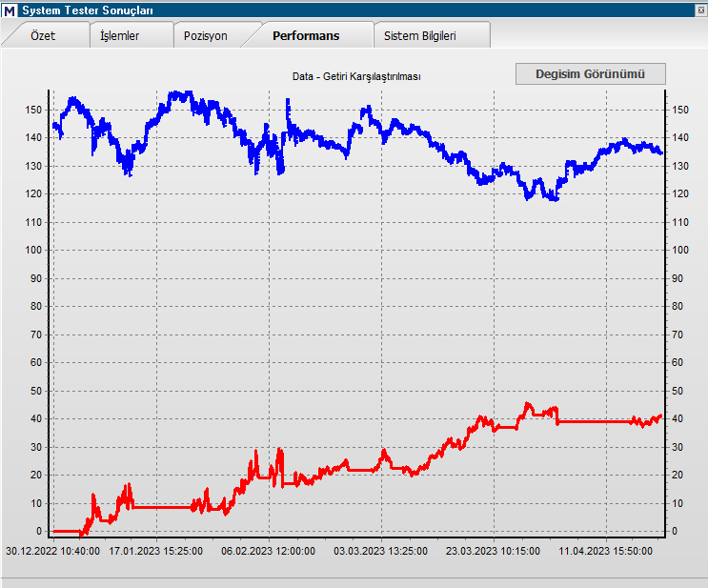Screen dimensions: 708x588
Task: Click the date label 17.01.2023 15:25:00
Action: click(155, 551)
